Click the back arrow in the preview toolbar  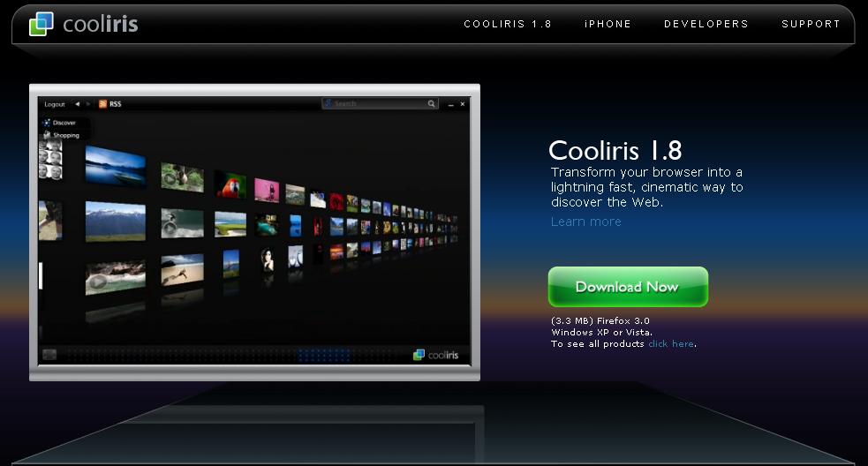pos(78,103)
